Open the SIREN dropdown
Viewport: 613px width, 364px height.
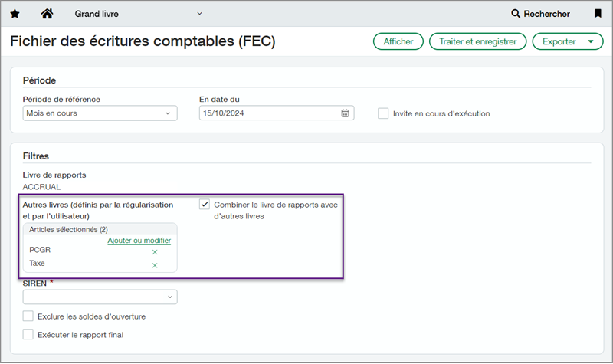[x=100, y=297]
